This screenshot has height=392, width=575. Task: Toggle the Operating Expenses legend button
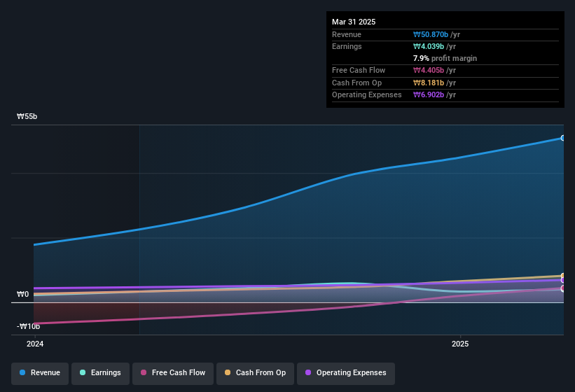[346, 373]
